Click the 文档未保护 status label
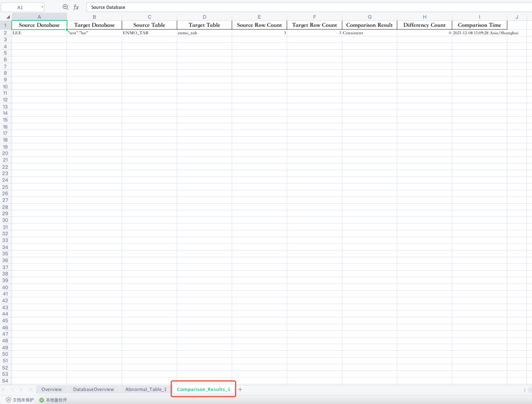This screenshot has height=404, width=532. (23, 400)
